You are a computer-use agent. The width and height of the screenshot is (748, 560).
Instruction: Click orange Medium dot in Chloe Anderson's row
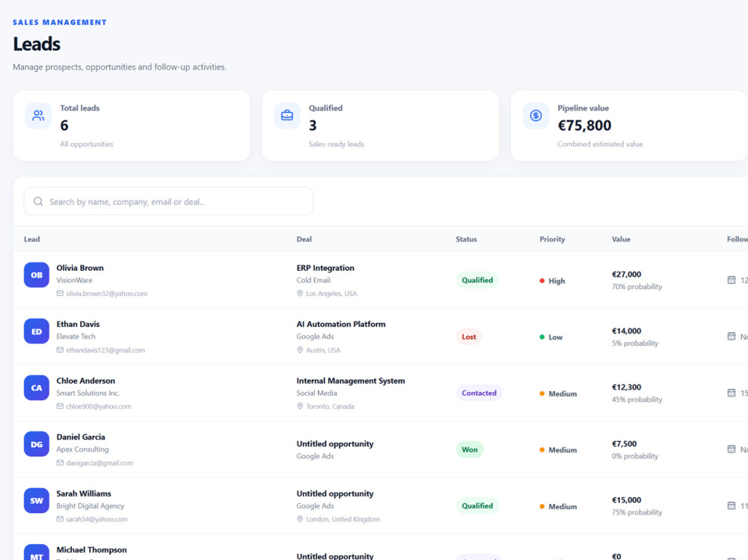coord(542,393)
